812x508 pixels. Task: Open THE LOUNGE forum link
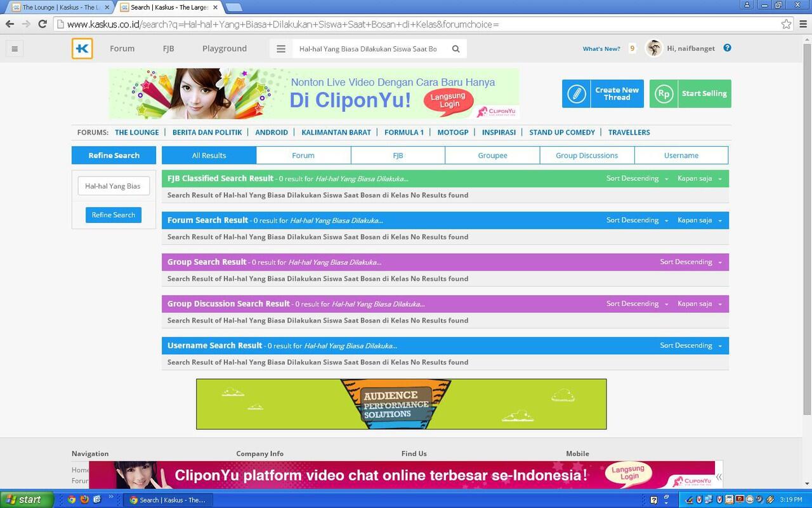(137, 133)
